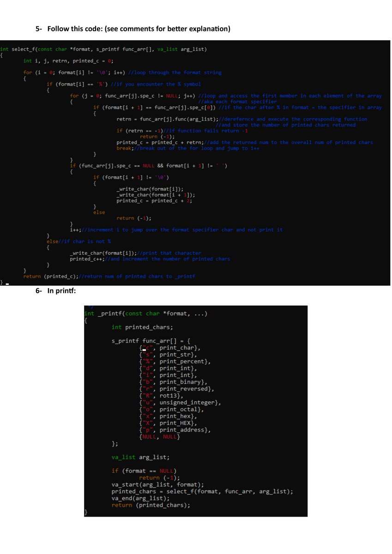Viewport: 392px width, 554px height.
Task: Click the comment "//if you encounter the % symbol"
Action: (x=156, y=84)
